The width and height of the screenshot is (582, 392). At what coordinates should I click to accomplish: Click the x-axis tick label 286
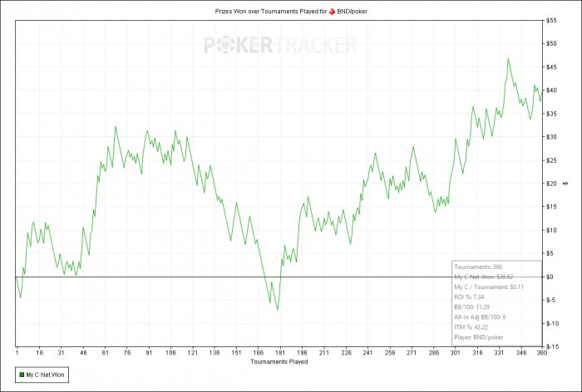click(433, 353)
